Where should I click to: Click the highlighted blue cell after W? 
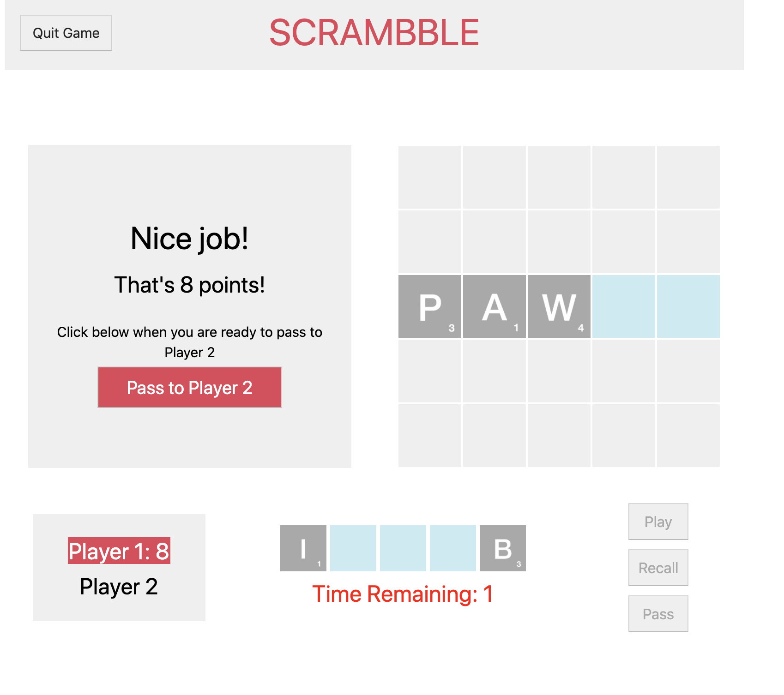[624, 306]
